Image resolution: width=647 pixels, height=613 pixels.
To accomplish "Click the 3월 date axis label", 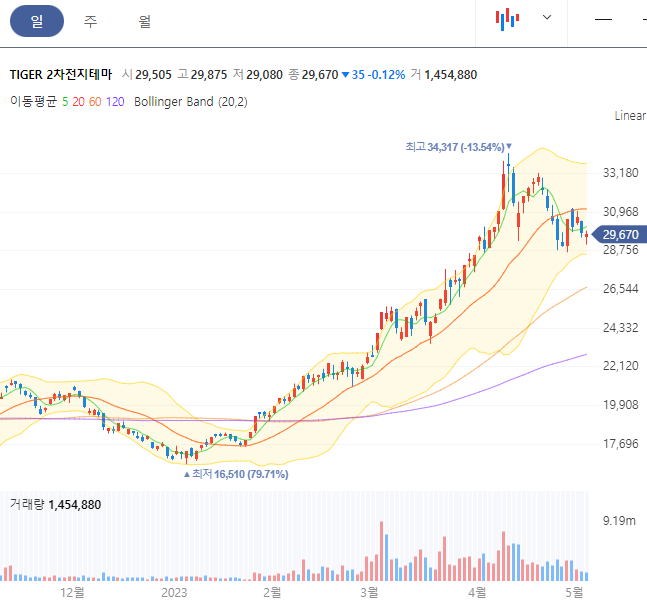I will pos(369,593).
